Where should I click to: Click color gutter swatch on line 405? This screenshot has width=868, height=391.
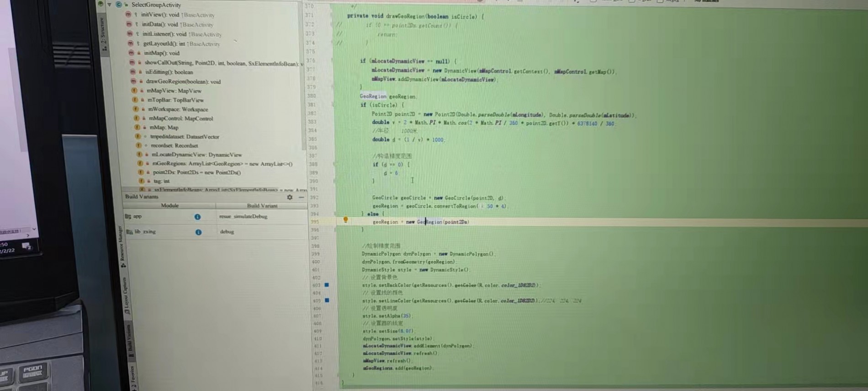click(327, 300)
